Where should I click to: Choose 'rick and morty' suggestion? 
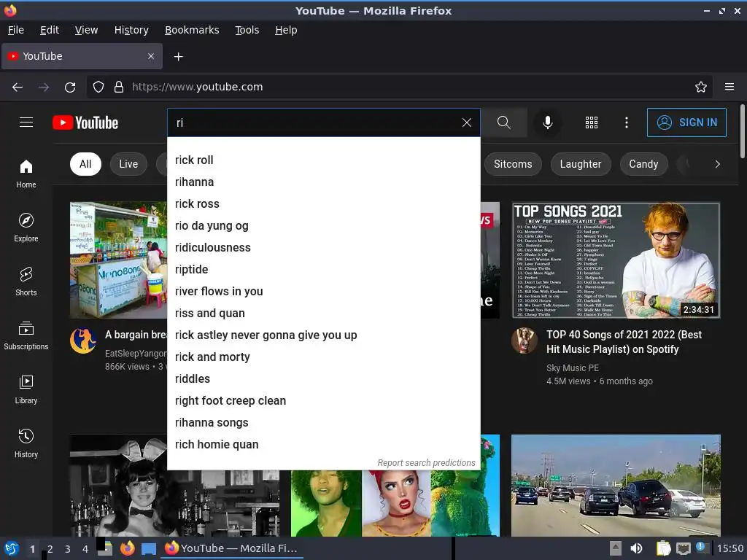[x=323, y=357]
